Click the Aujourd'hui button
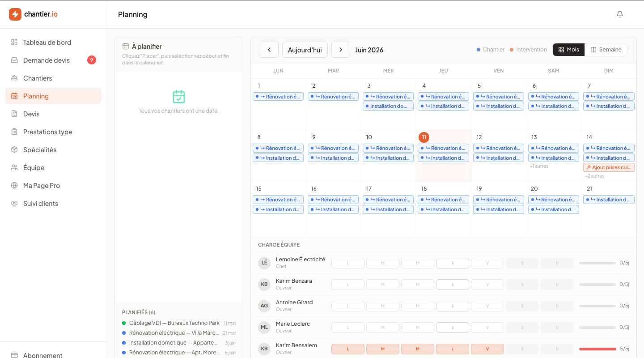Image resolution: width=644 pixels, height=358 pixels. [x=305, y=50]
